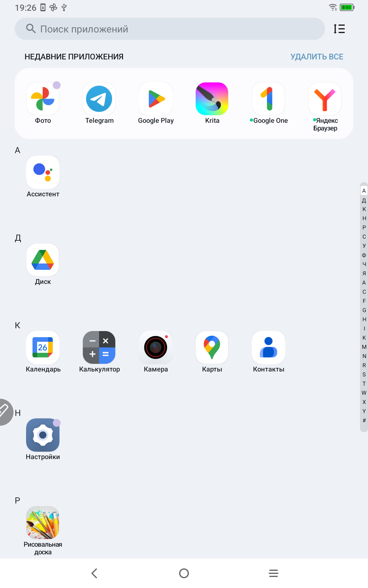Launch Telegram from recent apps
The image size is (368, 588).
[99, 99]
